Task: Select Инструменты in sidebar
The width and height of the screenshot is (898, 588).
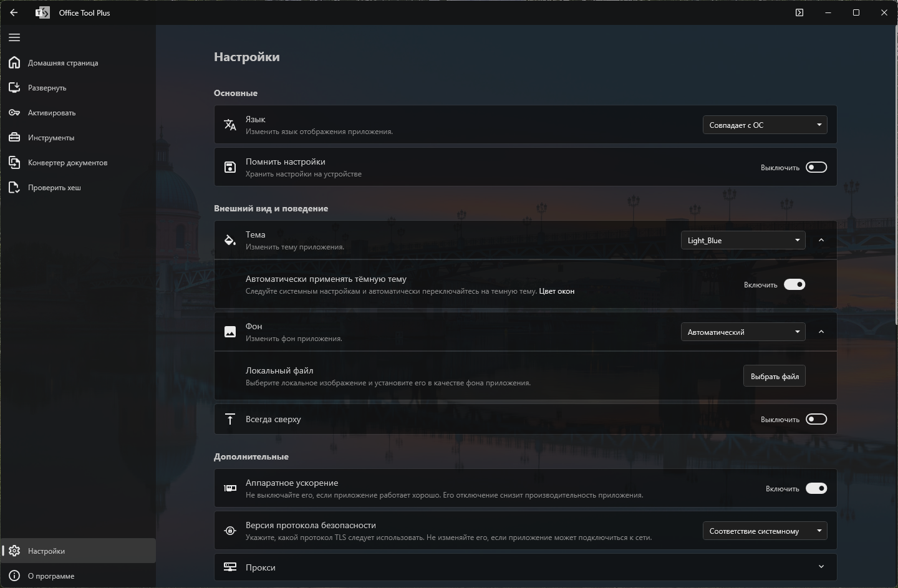Action: (78, 137)
